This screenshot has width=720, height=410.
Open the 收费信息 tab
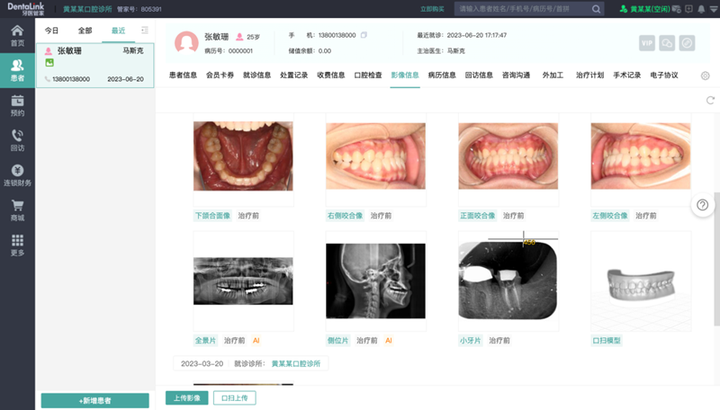point(331,75)
